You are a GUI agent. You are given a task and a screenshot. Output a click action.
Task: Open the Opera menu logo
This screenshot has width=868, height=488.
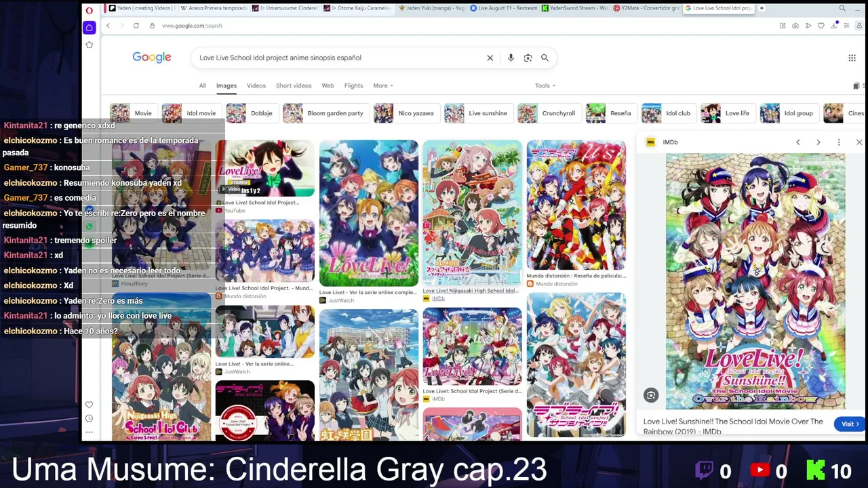point(89,10)
